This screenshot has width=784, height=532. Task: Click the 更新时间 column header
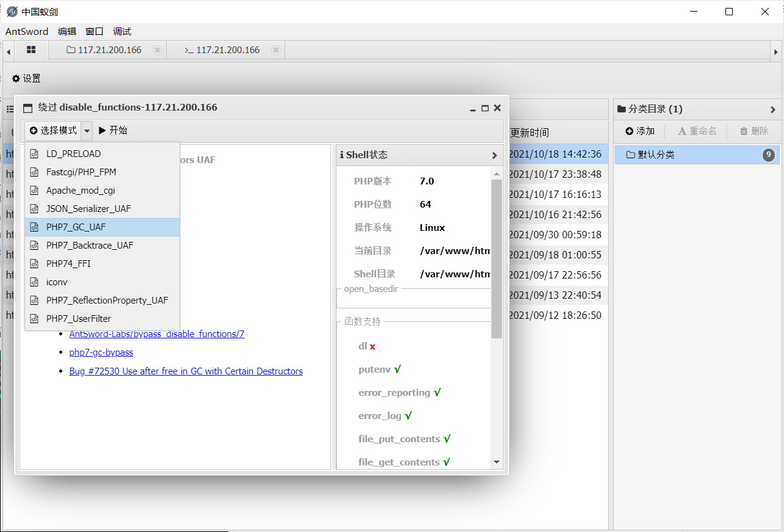pos(529,133)
